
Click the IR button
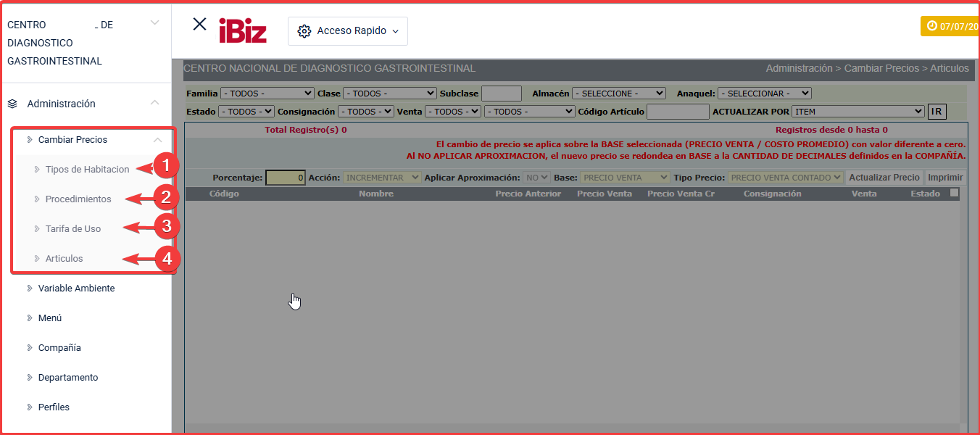tap(937, 112)
